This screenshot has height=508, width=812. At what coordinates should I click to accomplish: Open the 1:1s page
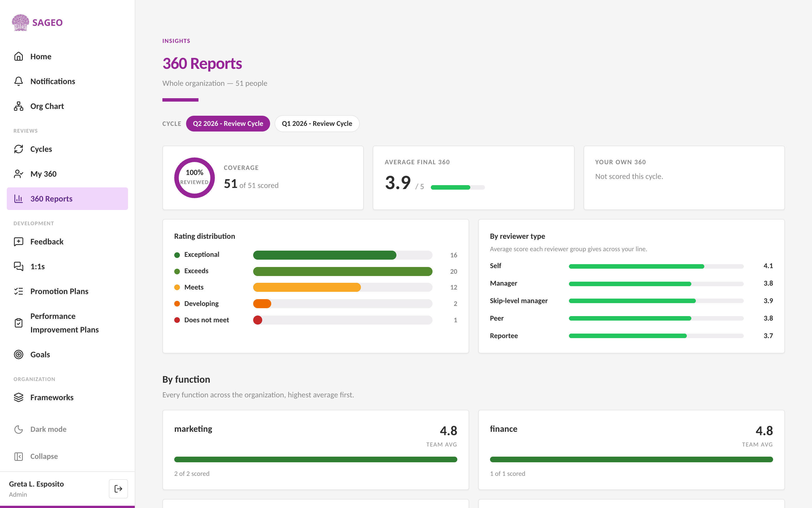[67, 266]
